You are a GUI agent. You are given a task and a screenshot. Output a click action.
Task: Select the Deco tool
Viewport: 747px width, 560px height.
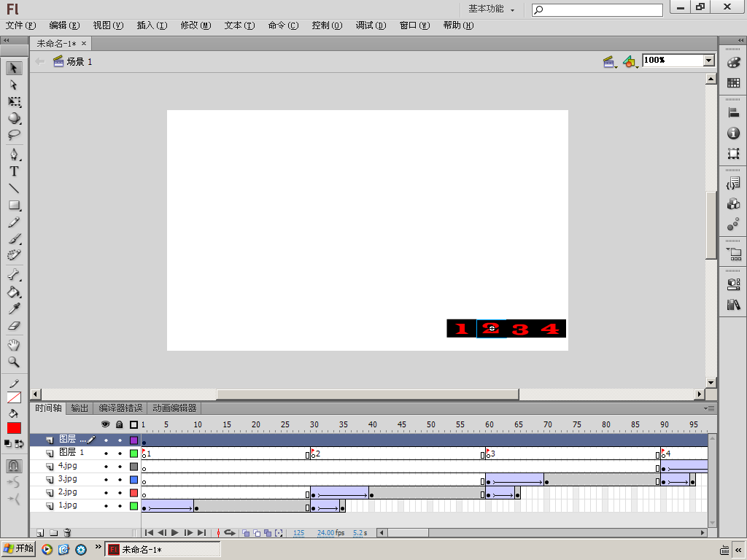14,255
